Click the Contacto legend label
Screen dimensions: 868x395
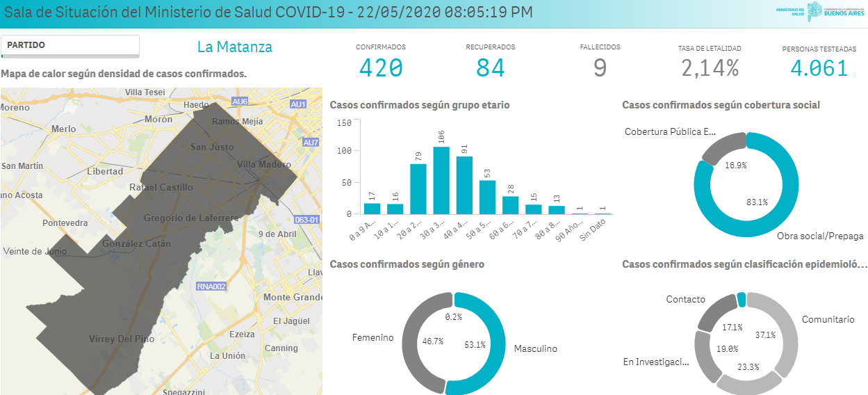(x=686, y=299)
